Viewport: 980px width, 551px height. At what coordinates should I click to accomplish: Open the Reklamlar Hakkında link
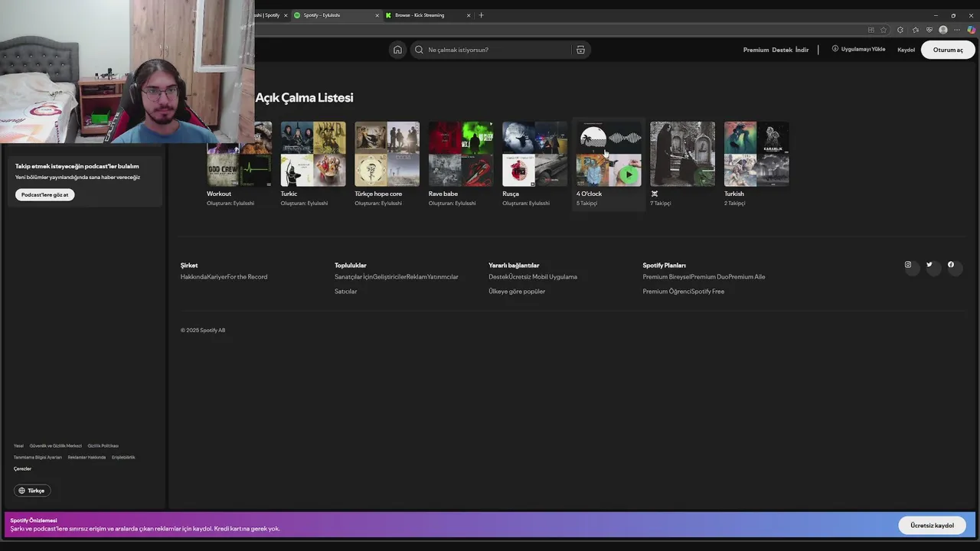(x=87, y=458)
